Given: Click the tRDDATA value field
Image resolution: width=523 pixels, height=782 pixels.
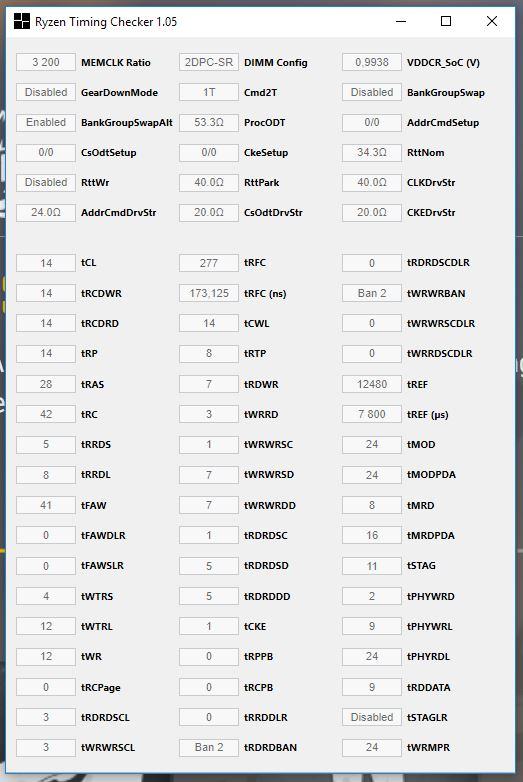Looking at the screenshot, I should [372, 687].
